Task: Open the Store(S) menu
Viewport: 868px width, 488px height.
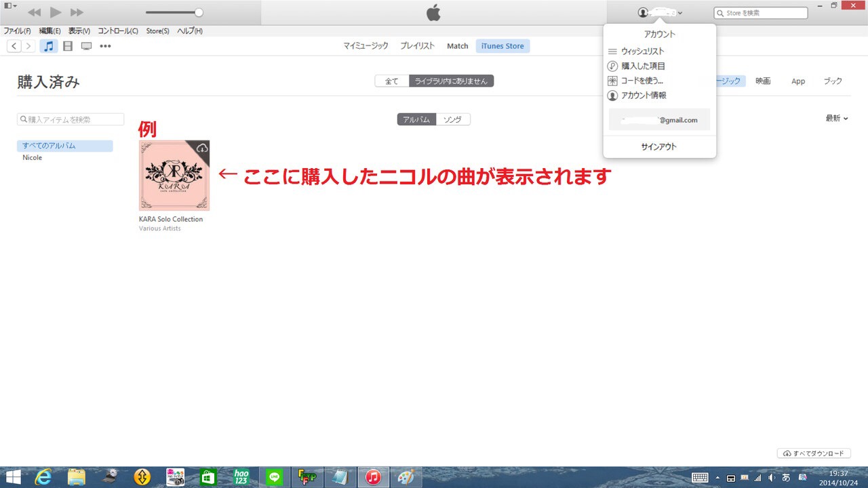Action: (157, 31)
